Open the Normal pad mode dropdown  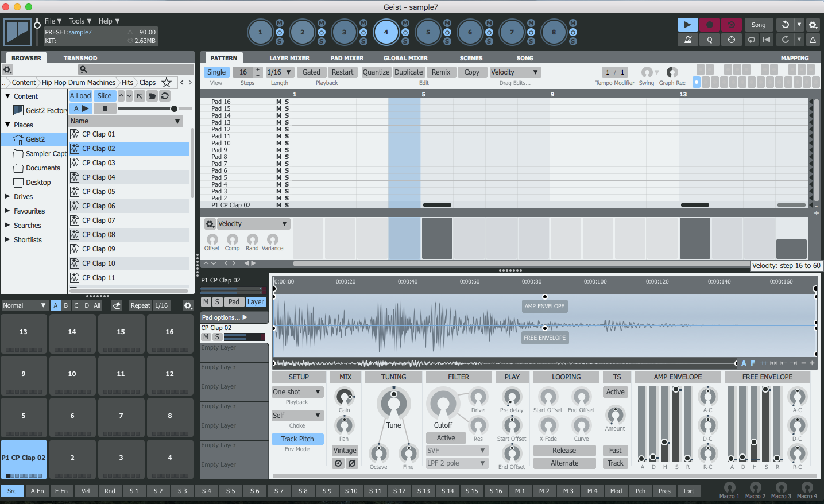coord(25,305)
